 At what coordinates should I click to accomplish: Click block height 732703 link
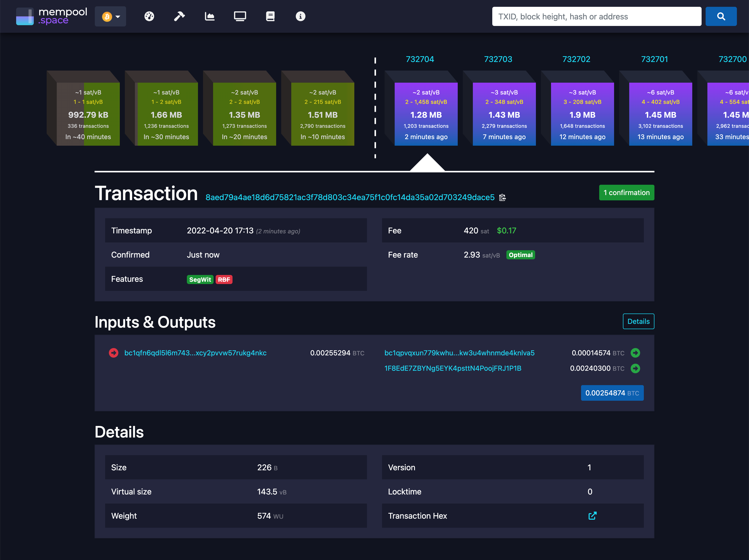(x=498, y=59)
